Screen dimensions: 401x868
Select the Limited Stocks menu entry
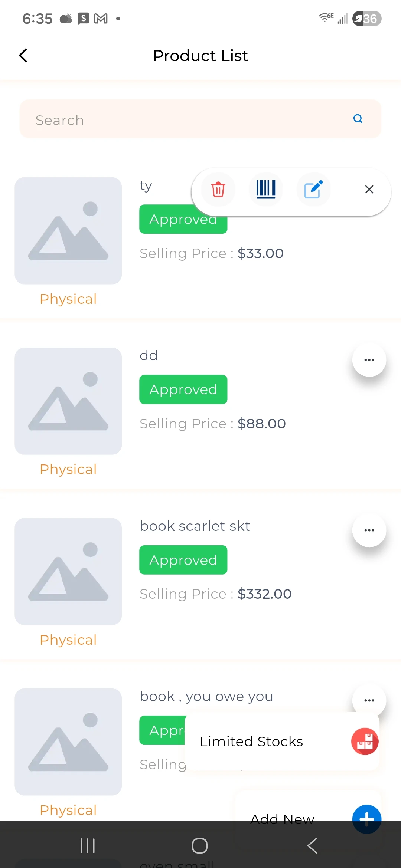251,742
